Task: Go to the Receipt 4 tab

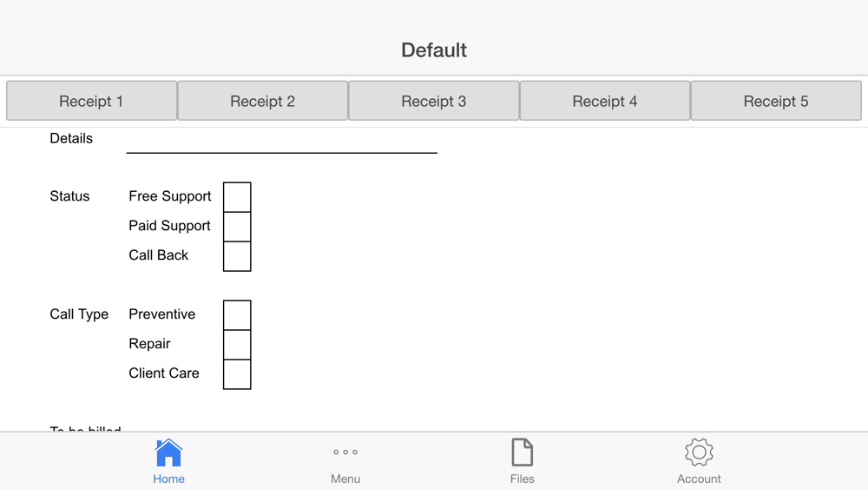Action: [x=605, y=101]
